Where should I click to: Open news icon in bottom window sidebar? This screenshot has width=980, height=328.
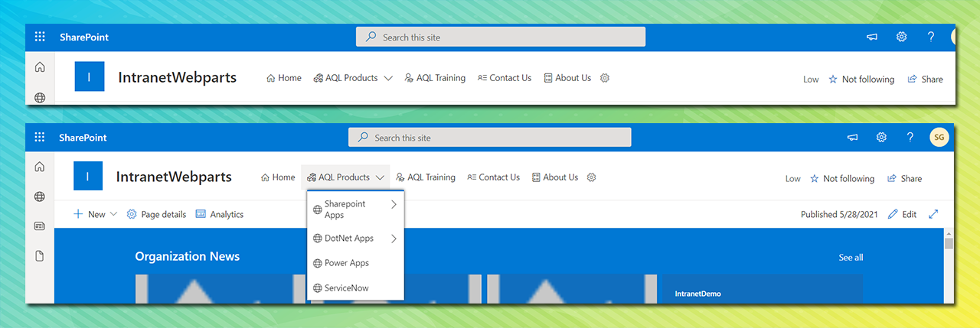[x=40, y=226]
